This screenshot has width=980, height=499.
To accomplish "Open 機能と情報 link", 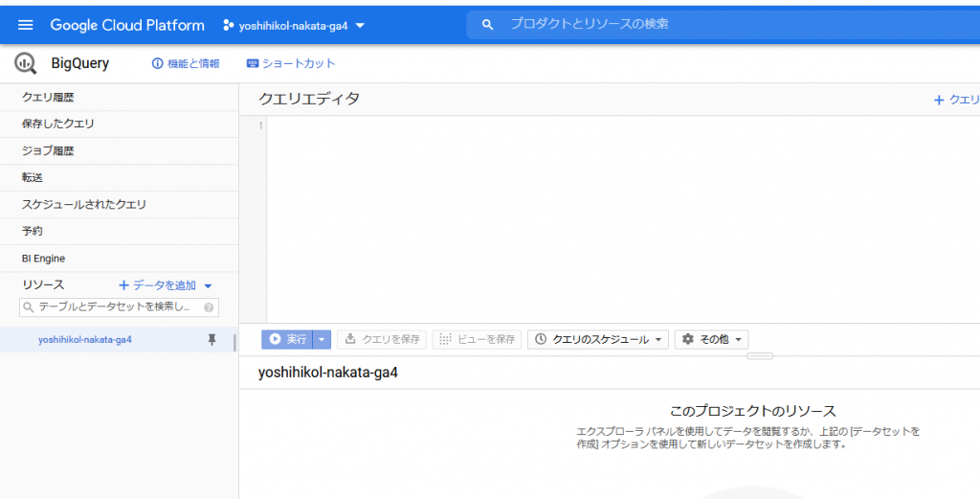I will coord(186,63).
